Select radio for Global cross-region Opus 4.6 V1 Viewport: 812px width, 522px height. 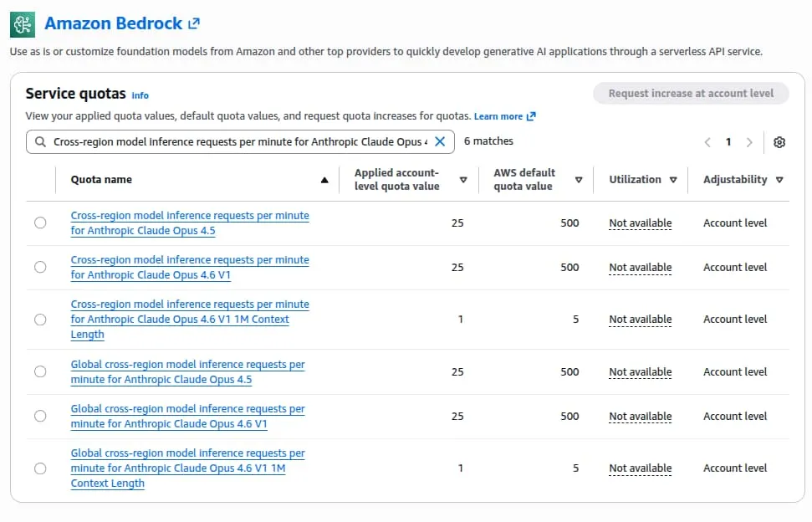coord(40,417)
